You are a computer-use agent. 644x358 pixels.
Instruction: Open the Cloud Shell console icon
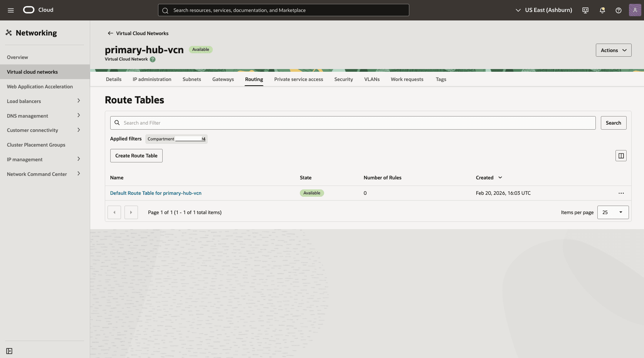click(585, 10)
